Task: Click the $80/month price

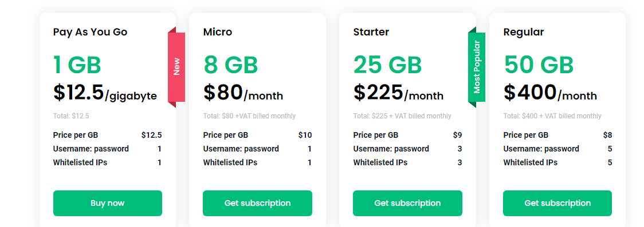Action: tap(243, 92)
